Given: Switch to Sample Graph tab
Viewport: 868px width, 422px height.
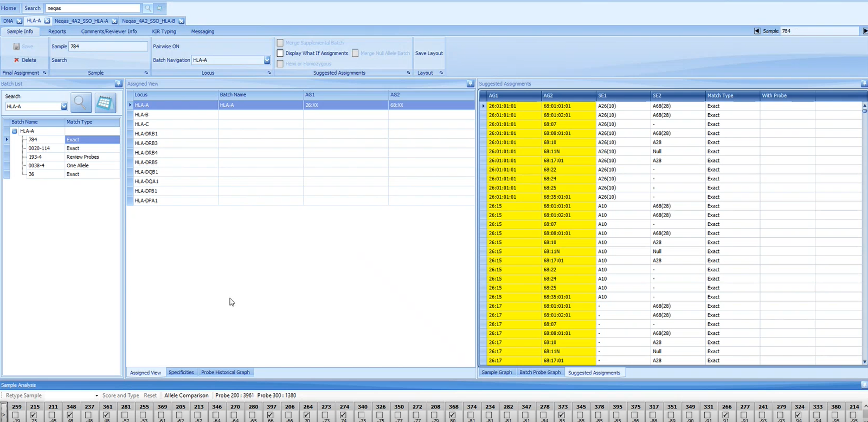Looking at the screenshot, I should (497, 373).
